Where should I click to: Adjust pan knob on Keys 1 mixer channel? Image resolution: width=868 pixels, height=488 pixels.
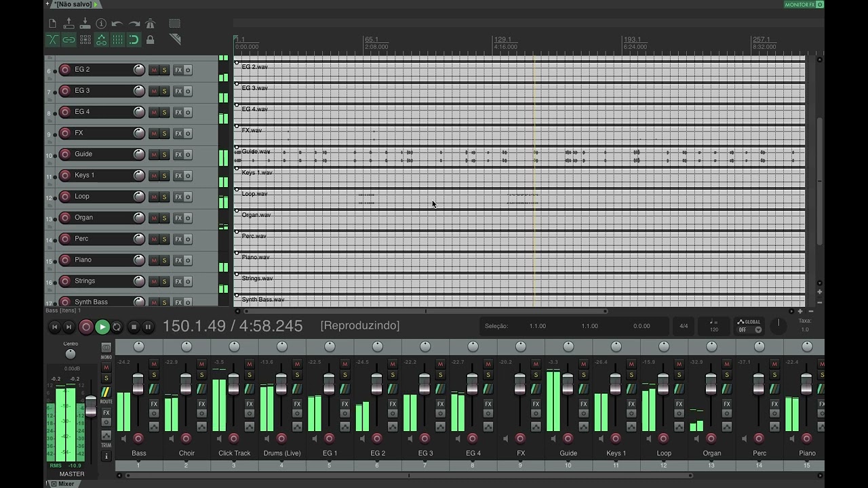616,346
